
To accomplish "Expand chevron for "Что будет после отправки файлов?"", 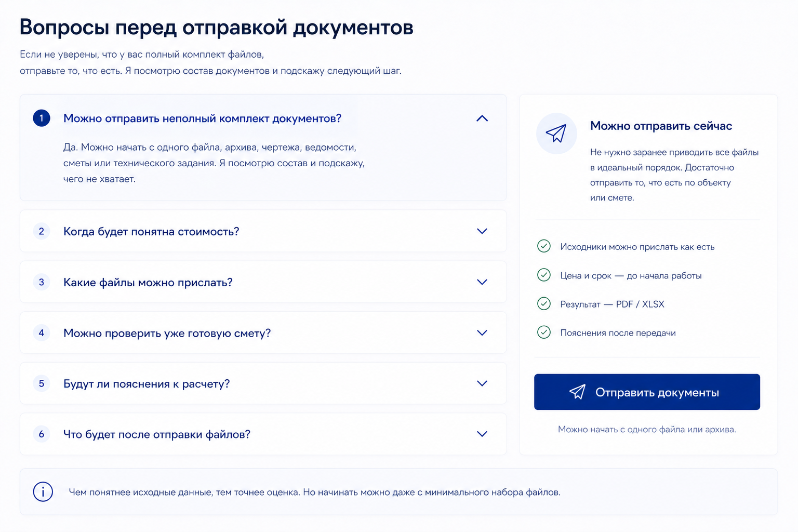I will click(482, 434).
